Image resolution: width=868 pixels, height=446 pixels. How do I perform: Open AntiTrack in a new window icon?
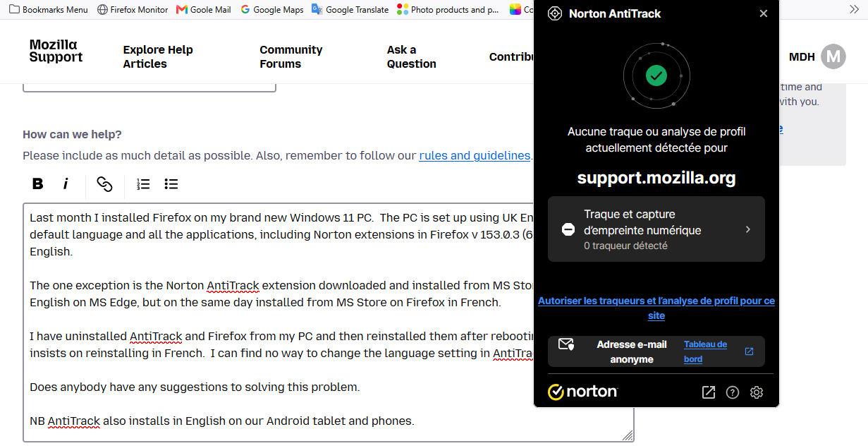(x=709, y=392)
